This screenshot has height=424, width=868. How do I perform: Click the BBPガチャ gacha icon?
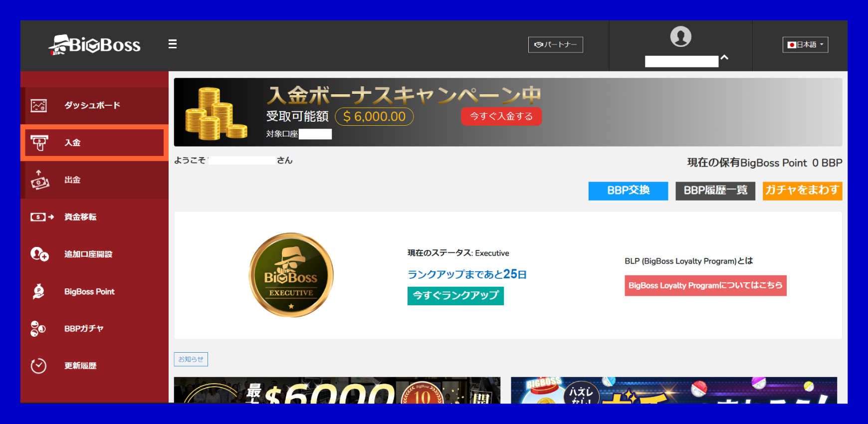point(38,329)
